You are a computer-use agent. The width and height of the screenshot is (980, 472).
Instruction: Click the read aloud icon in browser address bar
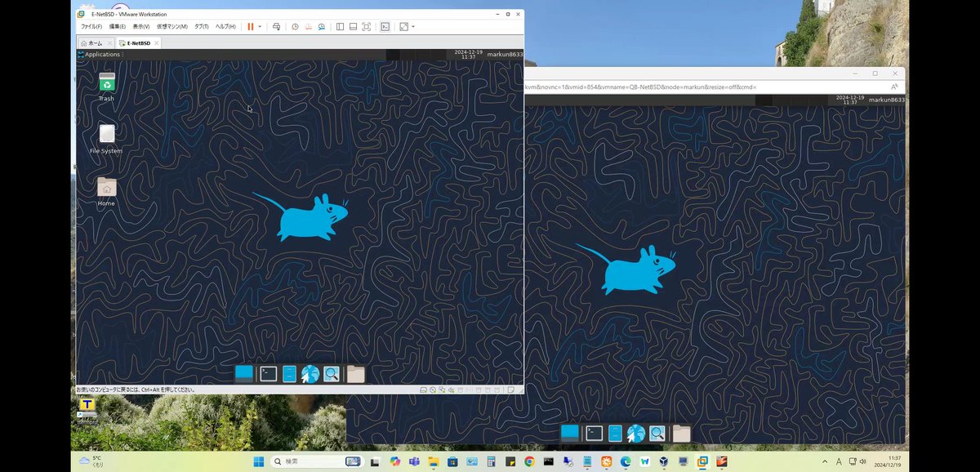(x=894, y=87)
